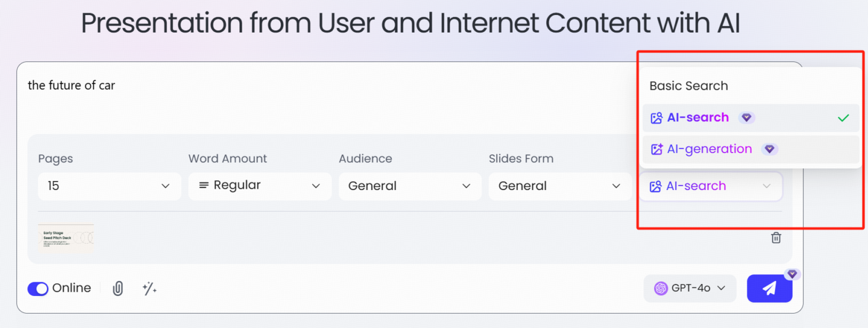The height and width of the screenshot is (328, 868).
Task: Select the Seed Pitch Deck template thumbnail
Action: [x=66, y=238]
